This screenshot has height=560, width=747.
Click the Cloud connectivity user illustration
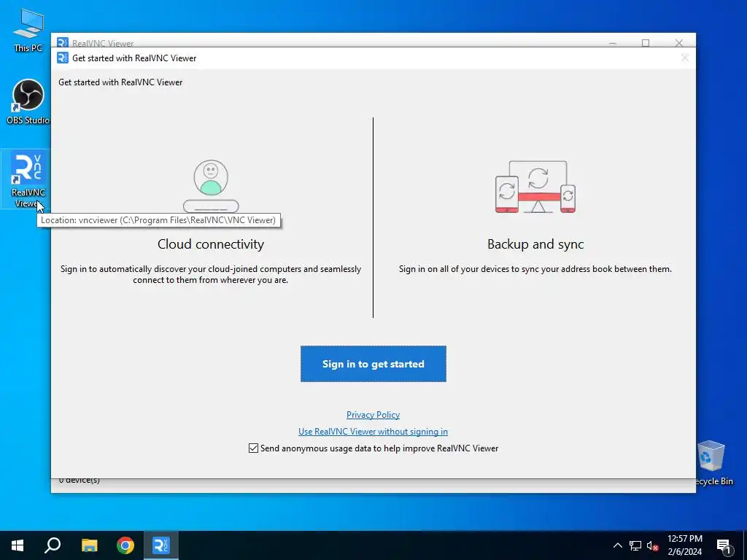click(x=211, y=186)
